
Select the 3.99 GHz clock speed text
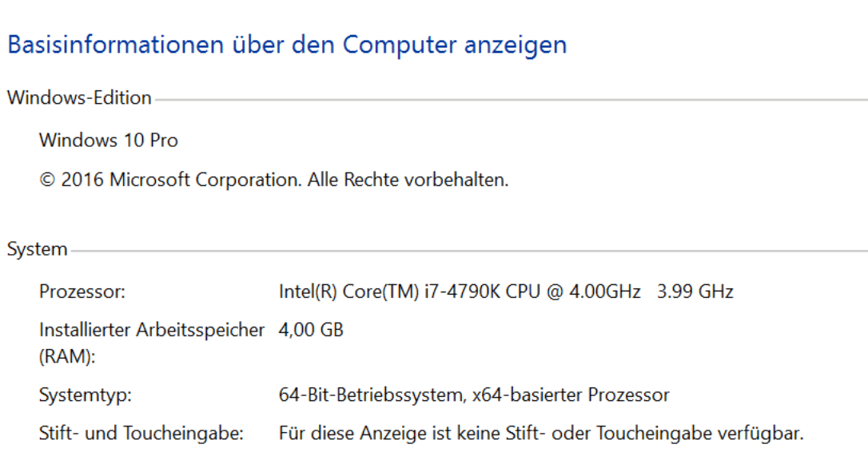pyautogui.click(x=695, y=292)
